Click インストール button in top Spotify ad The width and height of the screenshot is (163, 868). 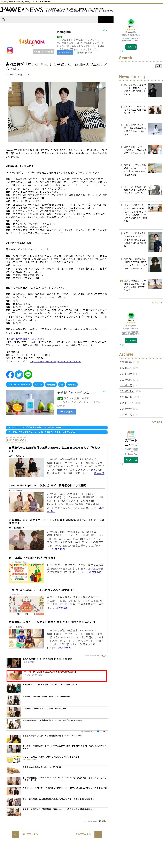131,47
